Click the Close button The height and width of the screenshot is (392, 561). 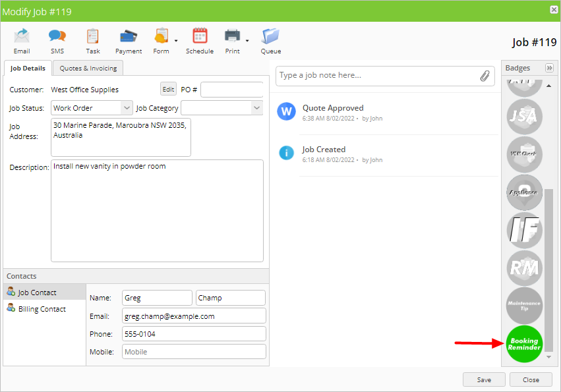click(531, 379)
